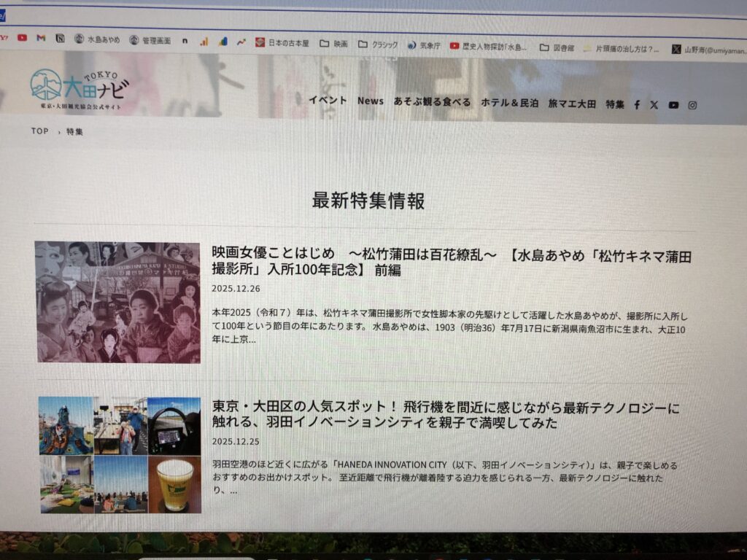Click the Gmail bookmark icon
Screen dimensions: 747x560
pos(41,38)
